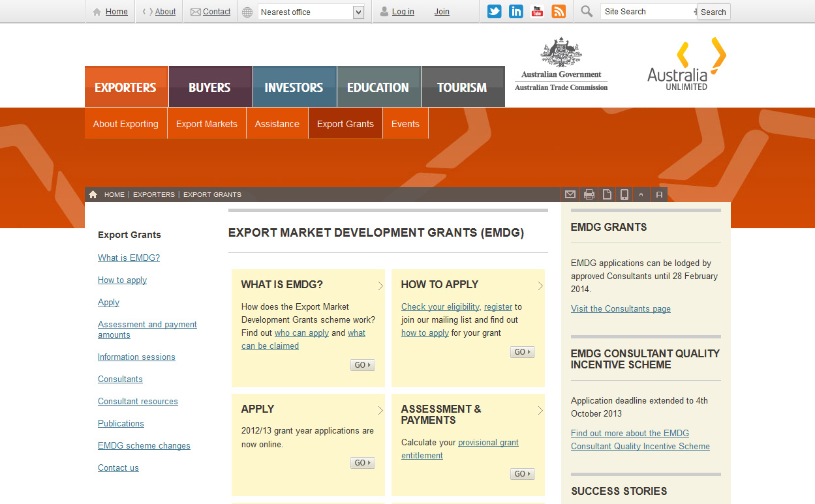
Task: Select the INVESTORS main tab
Action: [294, 87]
